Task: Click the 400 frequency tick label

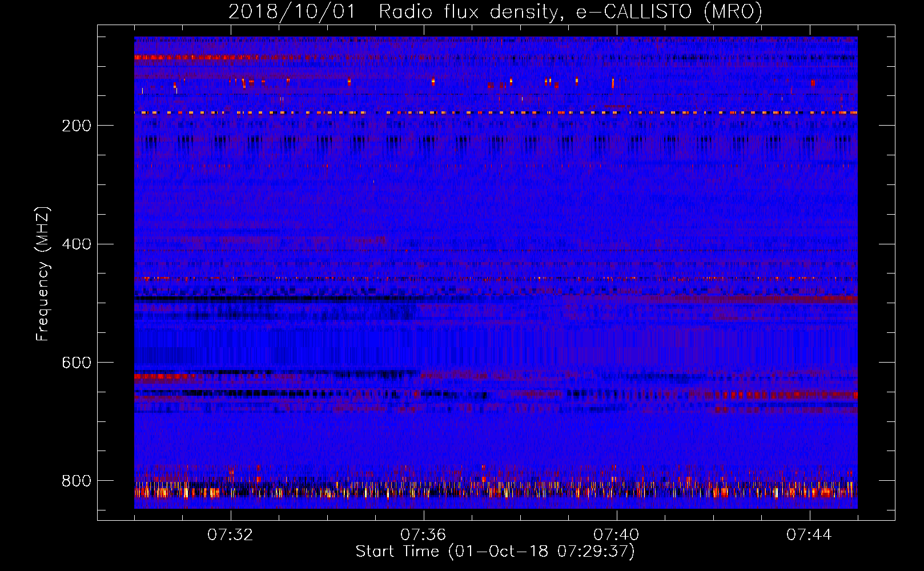Action: coord(77,244)
